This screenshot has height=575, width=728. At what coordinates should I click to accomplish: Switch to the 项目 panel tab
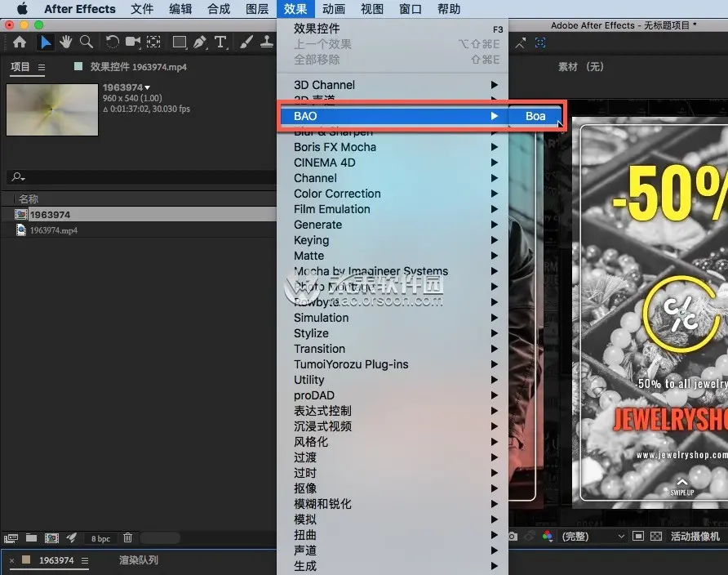tap(20, 67)
